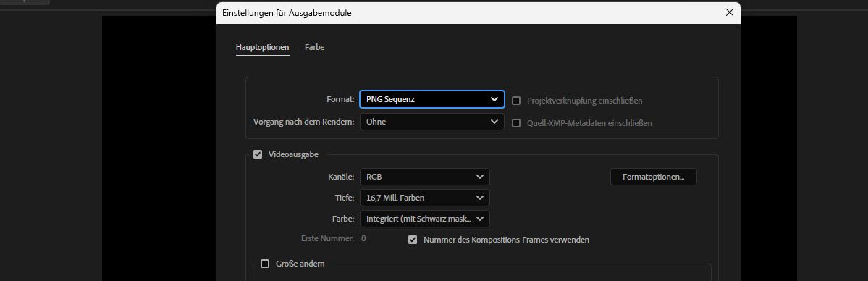Expand the Farbe dropdown showing Integriert

425,219
